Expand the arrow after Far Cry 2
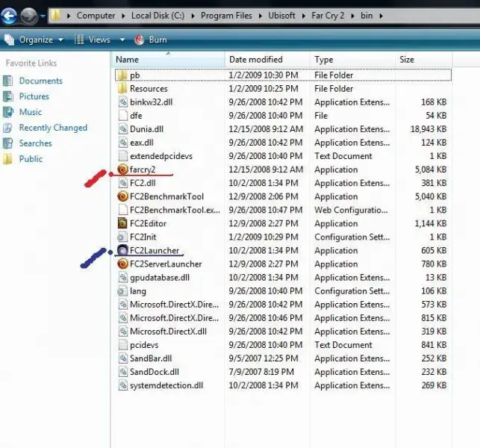Viewport: 480px width, 448px height. coord(352,16)
